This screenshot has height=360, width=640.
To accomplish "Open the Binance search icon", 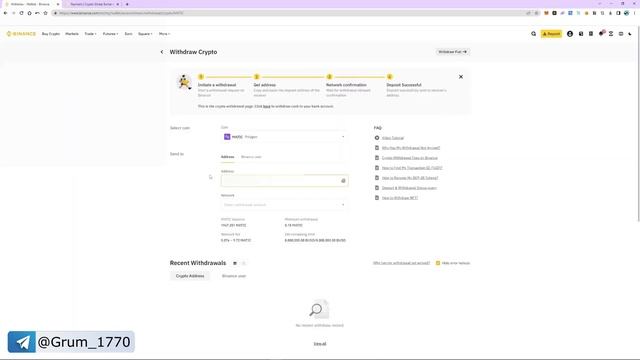I will tap(533, 34).
